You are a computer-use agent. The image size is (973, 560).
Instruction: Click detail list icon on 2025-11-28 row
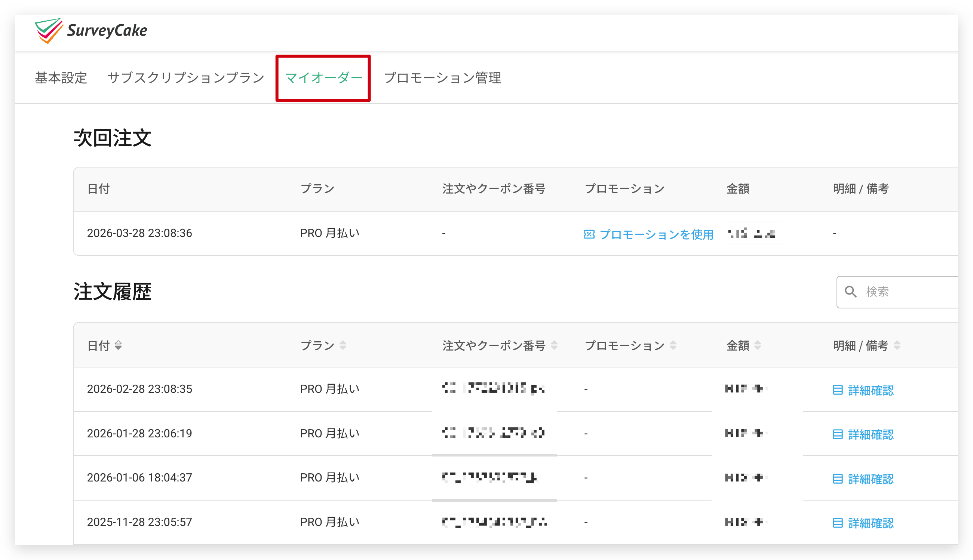point(838,523)
